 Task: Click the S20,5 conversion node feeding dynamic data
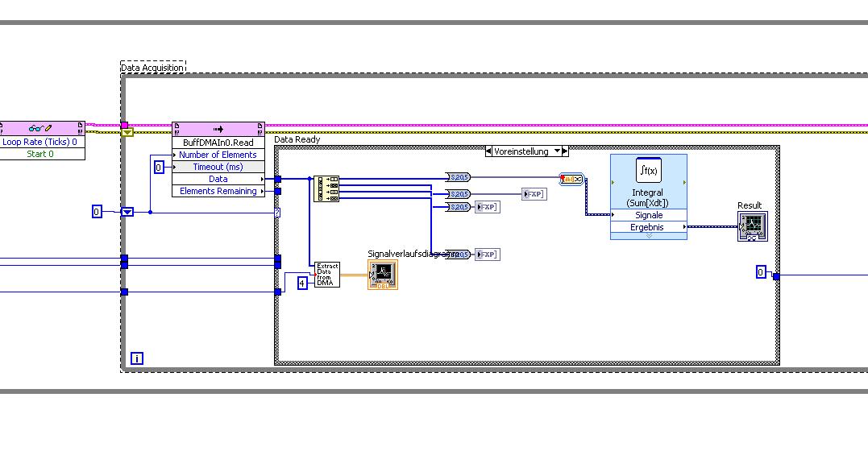(x=459, y=177)
